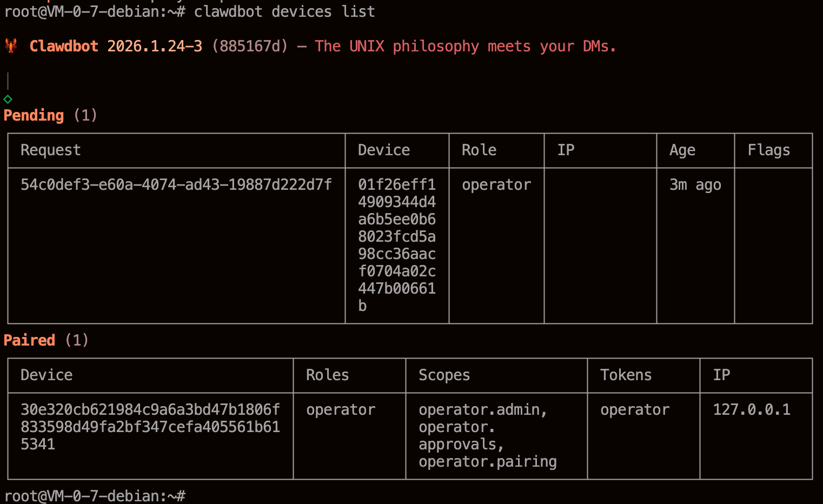Click the Pending table Device column header
This screenshot has width=823, height=504.
(383, 150)
